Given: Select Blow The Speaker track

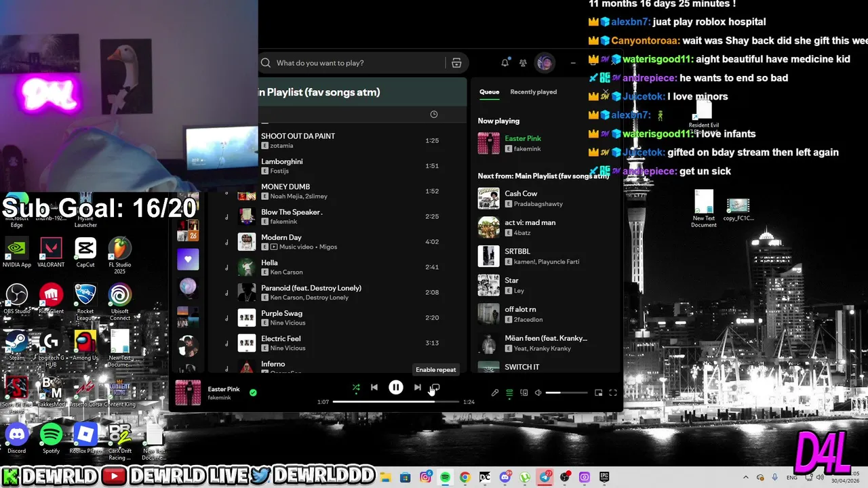Looking at the screenshot, I should [x=339, y=216].
